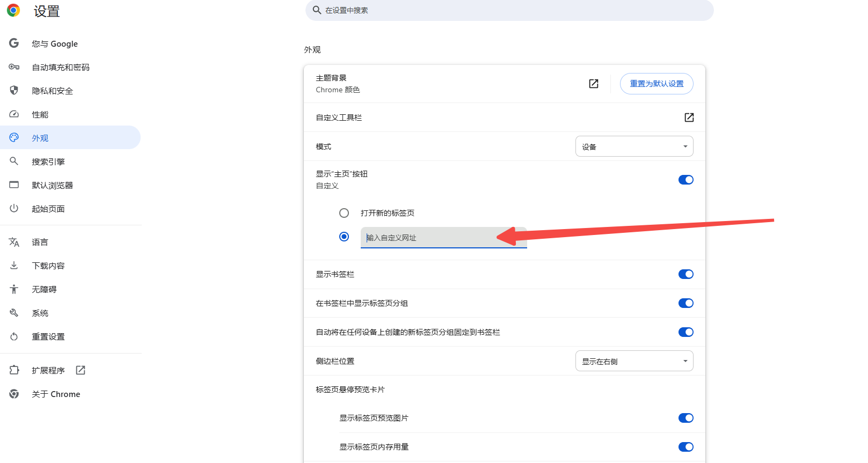Screen dimensions: 868x463
Task: Click the Google G icon in sidebar
Action: pyautogui.click(x=14, y=43)
